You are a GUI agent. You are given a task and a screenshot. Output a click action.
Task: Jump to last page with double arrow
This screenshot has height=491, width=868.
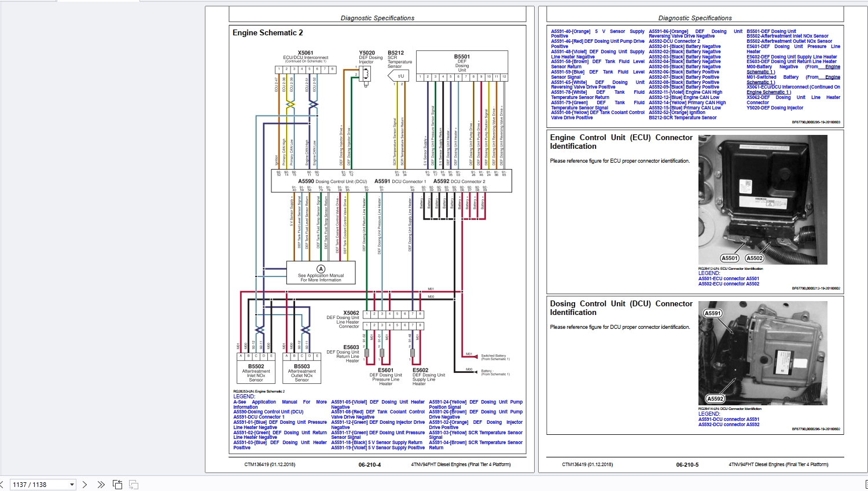(x=101, y=485)
